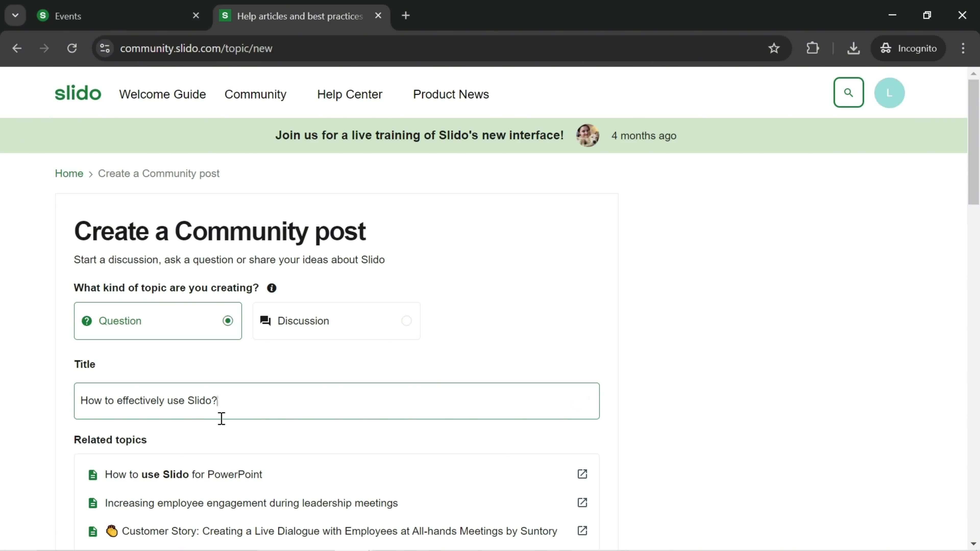
Task: Click the Title input field
Action: (x=337, y=401)
